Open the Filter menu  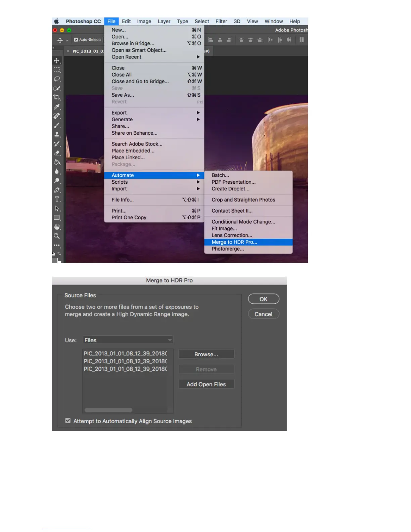pyautogui.click(x=221, y=21)
